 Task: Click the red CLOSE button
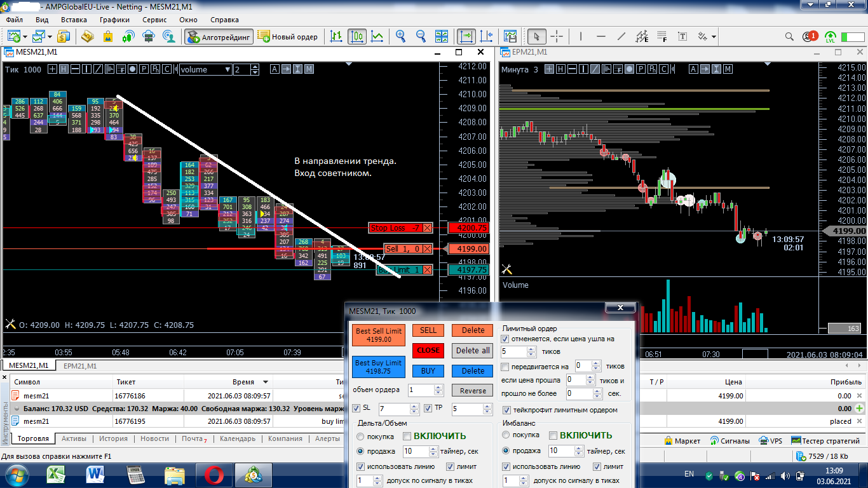pos(428,350)
